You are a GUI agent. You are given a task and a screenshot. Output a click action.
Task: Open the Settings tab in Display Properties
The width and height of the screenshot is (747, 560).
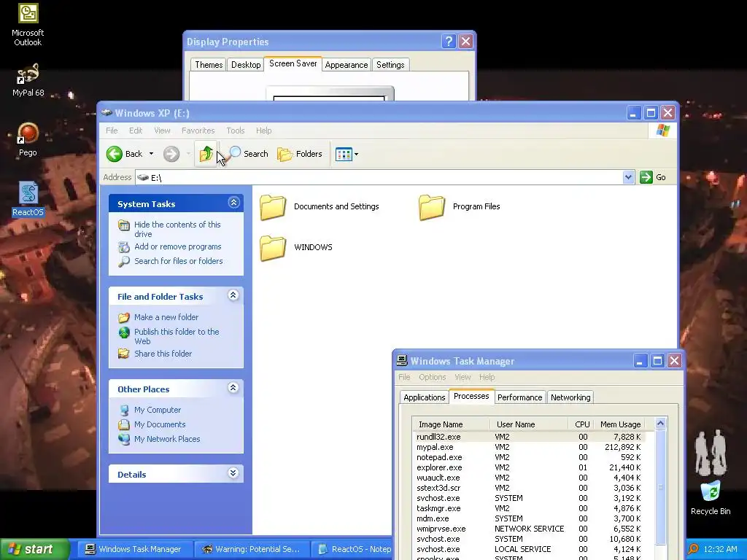390,65
